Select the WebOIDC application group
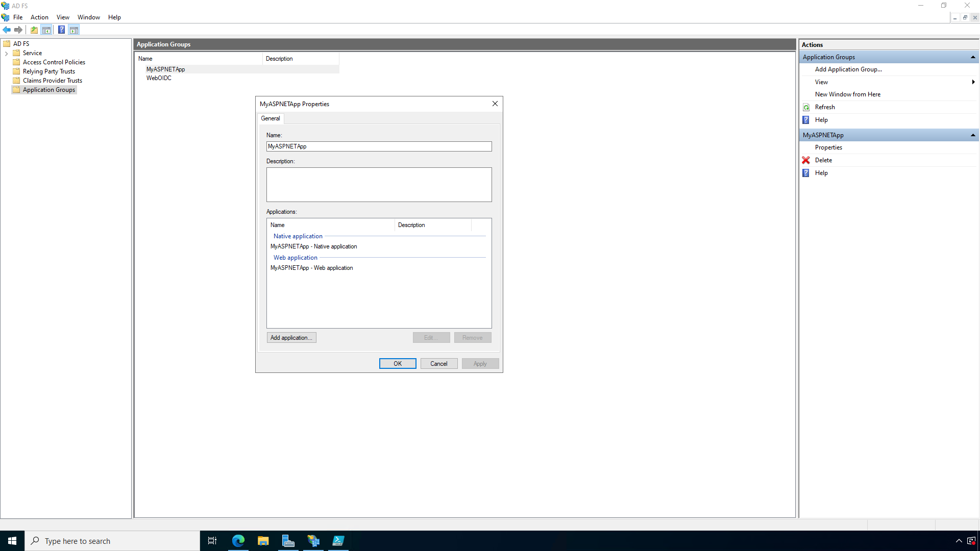The image size is (980, 551). (x=159, y=78)
